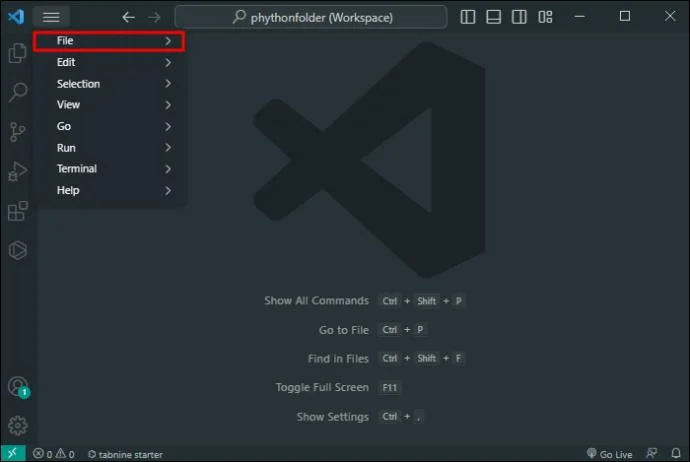Click the feedback icon beside Go Live

(x=651, y=454)
